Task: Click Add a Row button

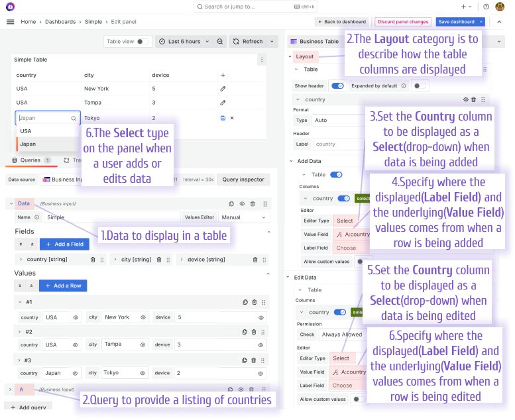Action: coord(63,286)
